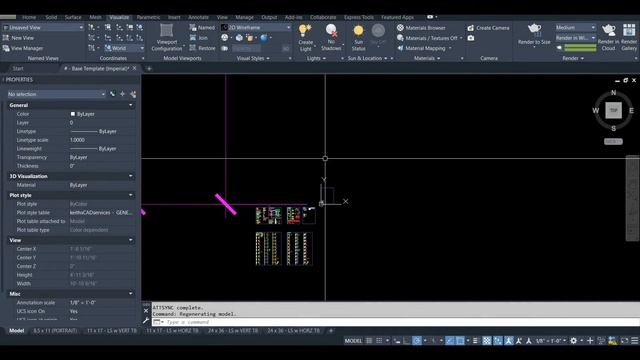Image resolution: width=640 pixels, height=360 pixels.
Task: Toggle lineweight display in the status bar
Action: (475, 340)
